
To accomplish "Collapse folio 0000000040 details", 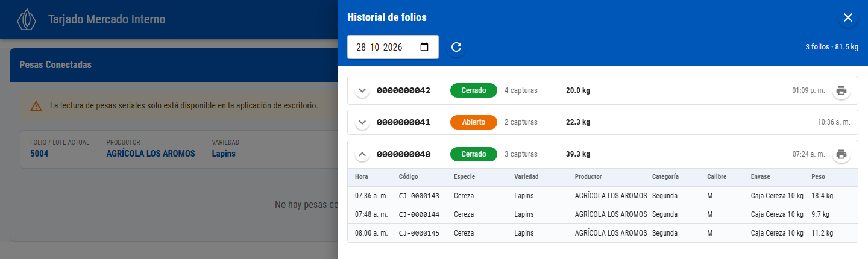I will (x=362, y=154).
